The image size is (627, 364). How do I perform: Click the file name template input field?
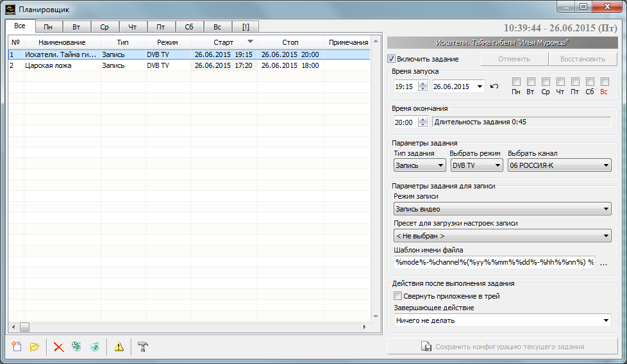pos(494,262)
